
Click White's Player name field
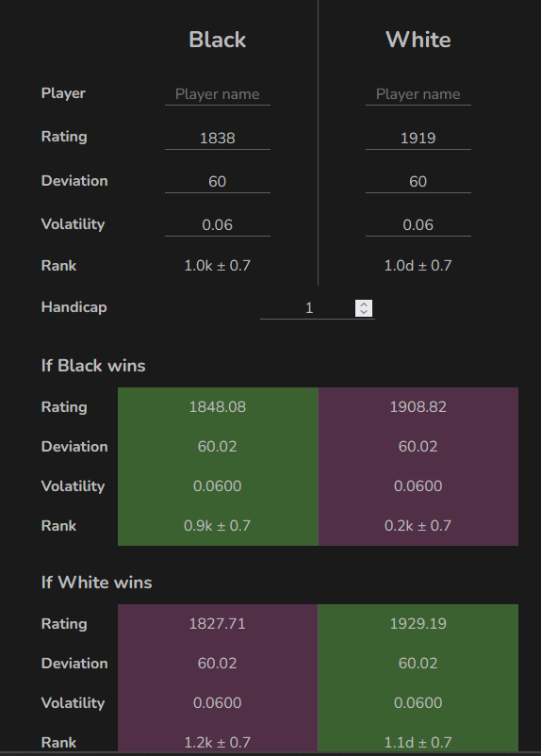pyautogui.click(x=418, y=94)
